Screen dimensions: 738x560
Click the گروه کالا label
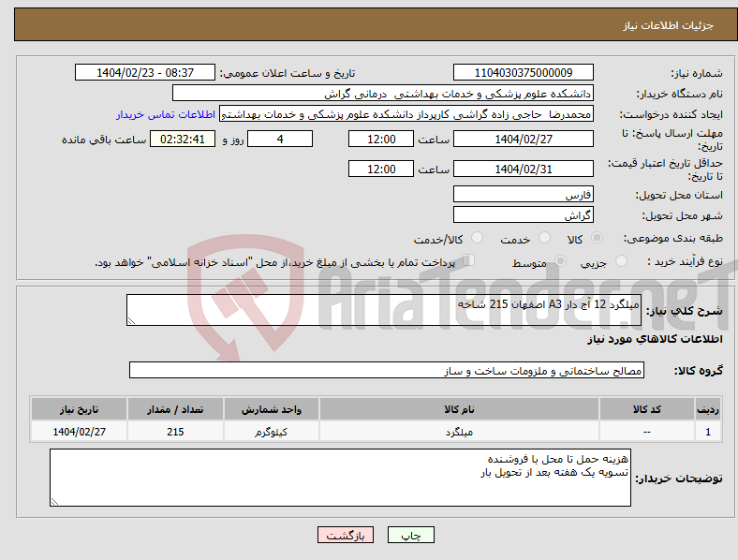pyautogui.click(x=699, y=371)
